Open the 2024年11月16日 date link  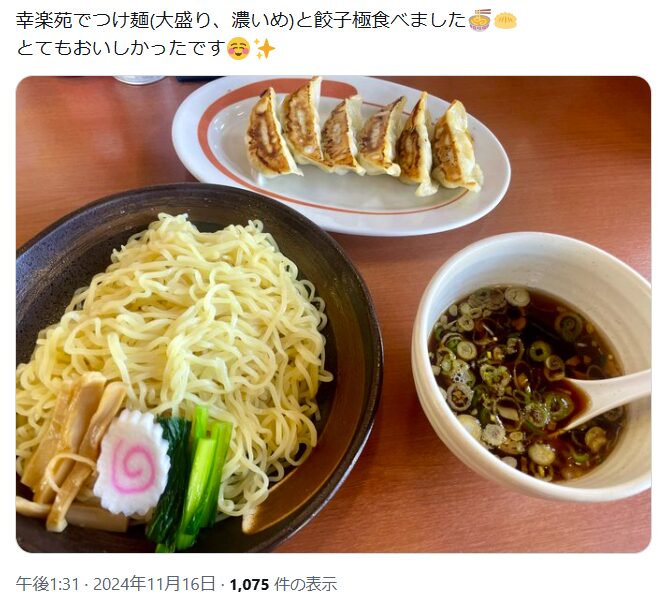pos(154,584)
